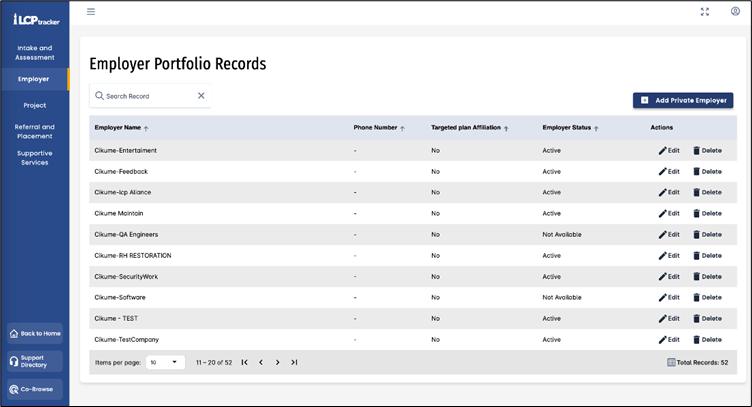Edit the Cikume-Software record
The image size is (752, 407).
tap(669, 297)
